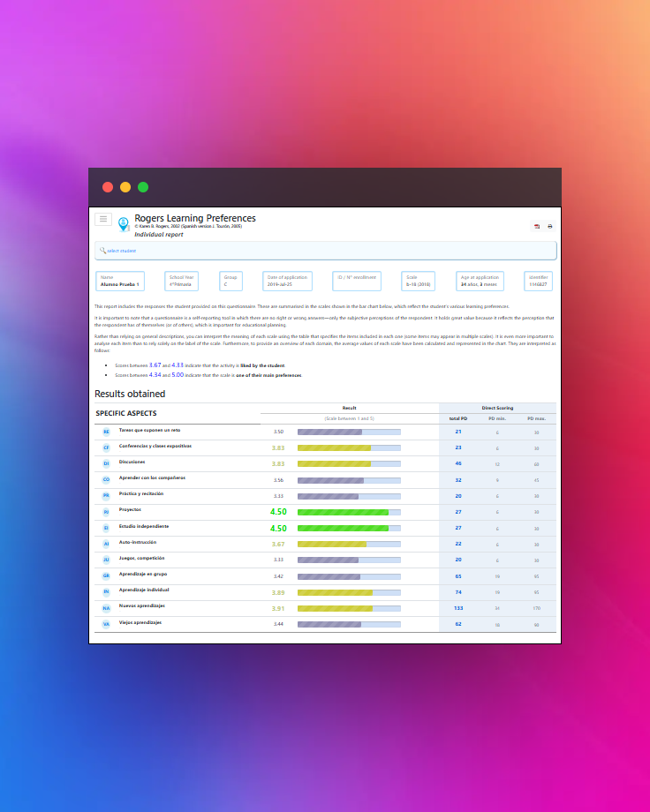The image size is (650, 812).
Task: Click 'Estudio independiente' row label
Action: (144, 526)
